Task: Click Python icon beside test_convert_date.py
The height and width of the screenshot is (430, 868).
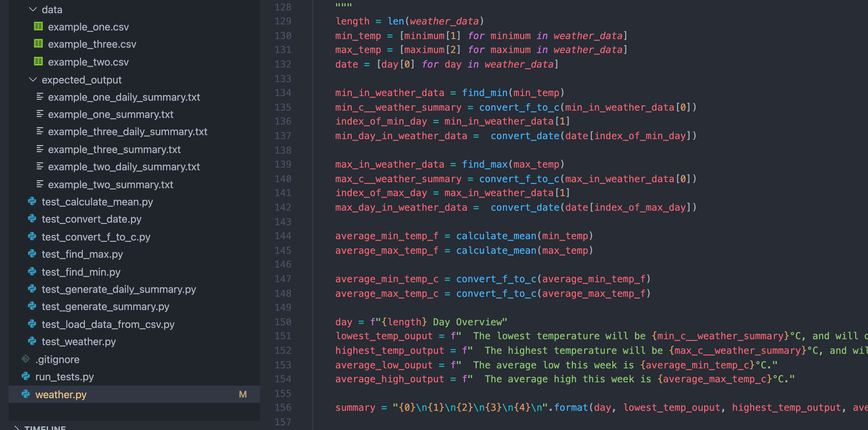Action: pyautogui.click(x=32, y=219)
